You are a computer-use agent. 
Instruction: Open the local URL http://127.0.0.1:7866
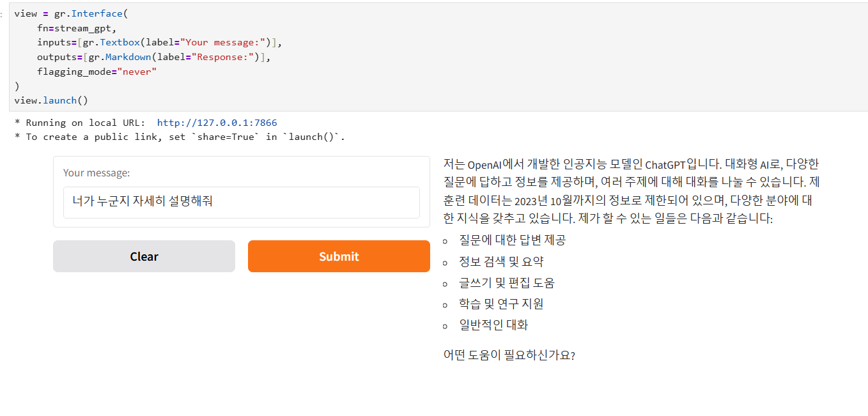click(x=217, y=123)
